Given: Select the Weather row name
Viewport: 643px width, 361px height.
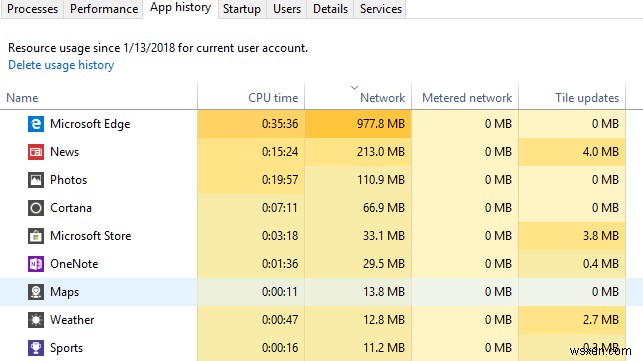Looking at the screenshot, I should 72,320.
